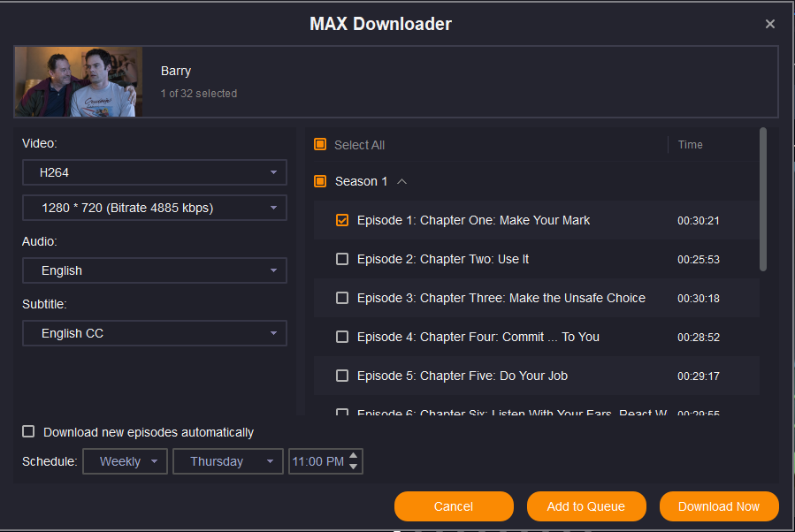
Task: Open the H264 video codec dropdown
Action: tap(155, 172)
